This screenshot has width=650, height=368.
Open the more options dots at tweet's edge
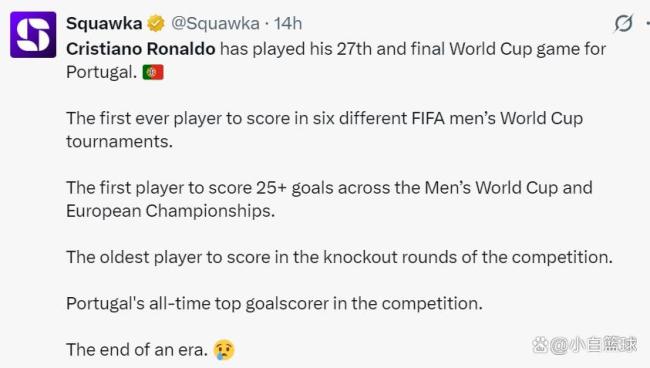648,23
